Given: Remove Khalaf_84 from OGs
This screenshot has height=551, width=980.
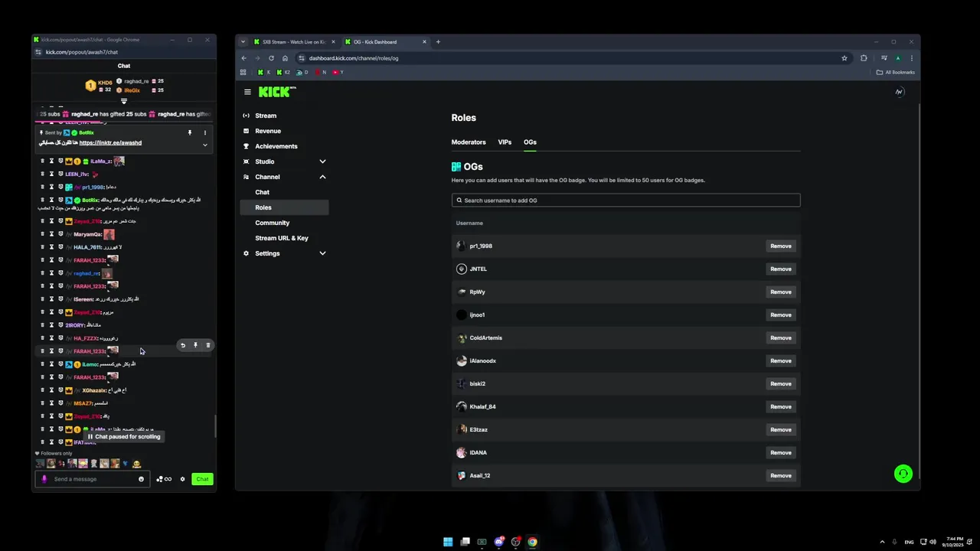Looking at the screenshot, I should pos(781,406).
